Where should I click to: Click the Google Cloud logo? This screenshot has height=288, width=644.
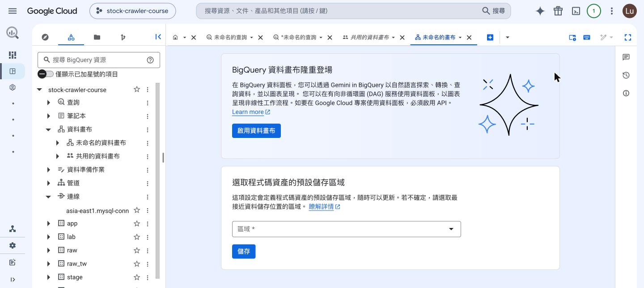52,11
